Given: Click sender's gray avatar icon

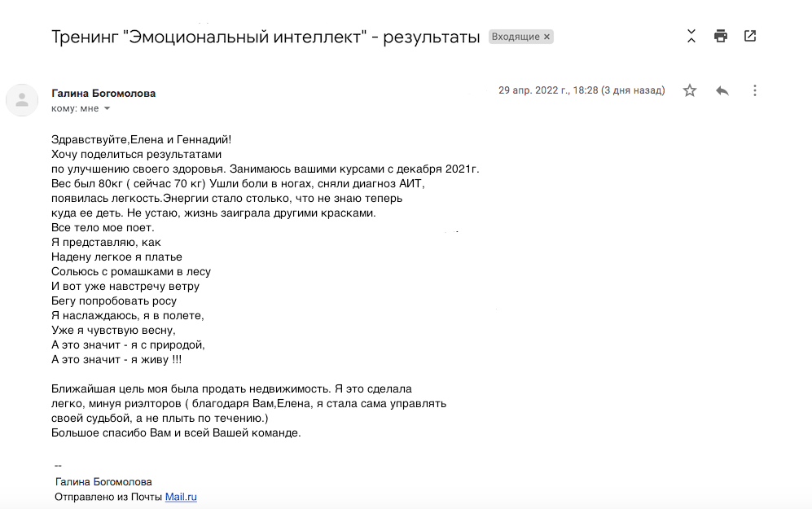Looking at the screenshot, I should coord(22,100).
